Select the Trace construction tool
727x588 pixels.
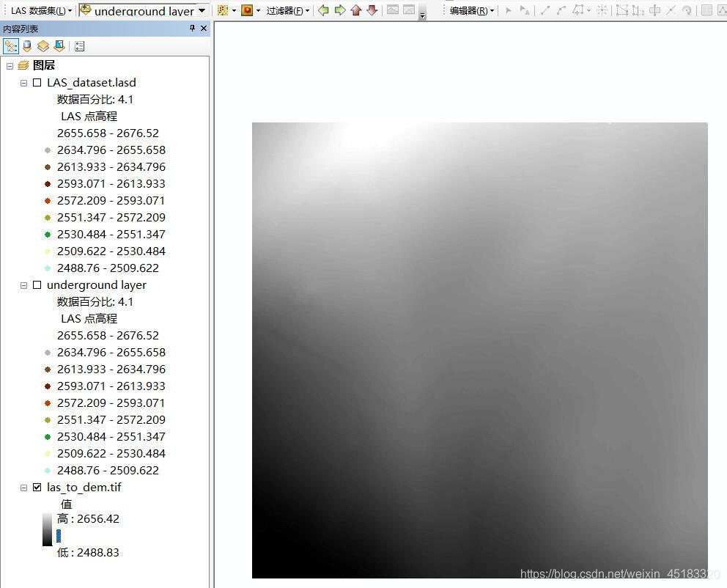(577, 10)
